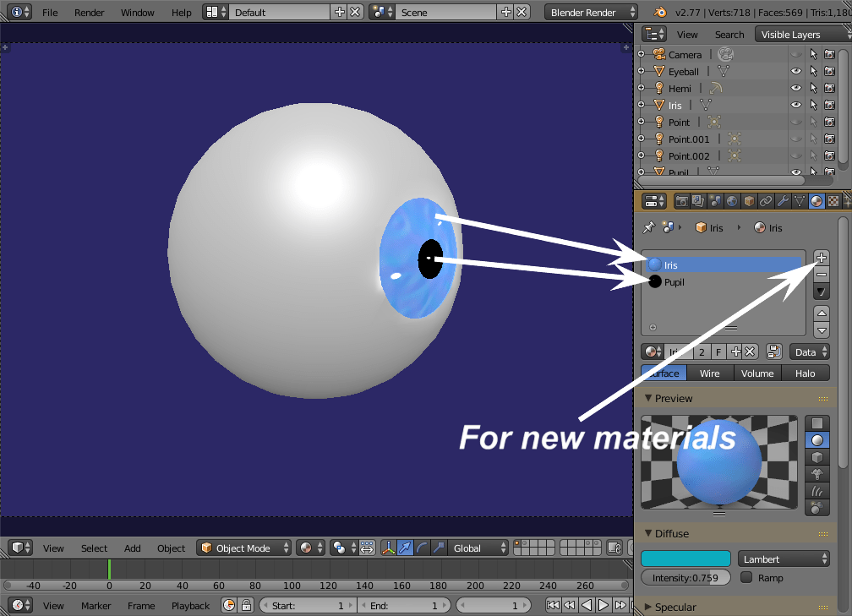This screenshot has width=852, height=616.
Task: Open the Render properties tab
Action: [x=682, y=200]
